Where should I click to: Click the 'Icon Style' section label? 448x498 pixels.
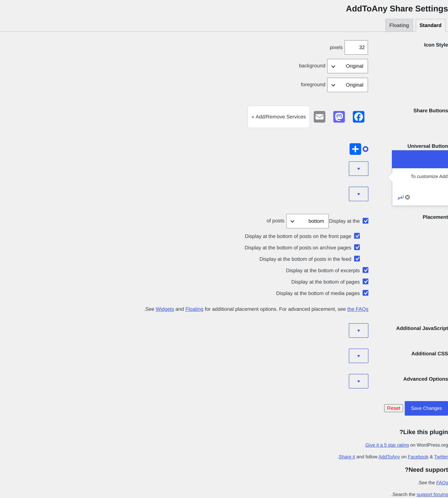[436, 45]
